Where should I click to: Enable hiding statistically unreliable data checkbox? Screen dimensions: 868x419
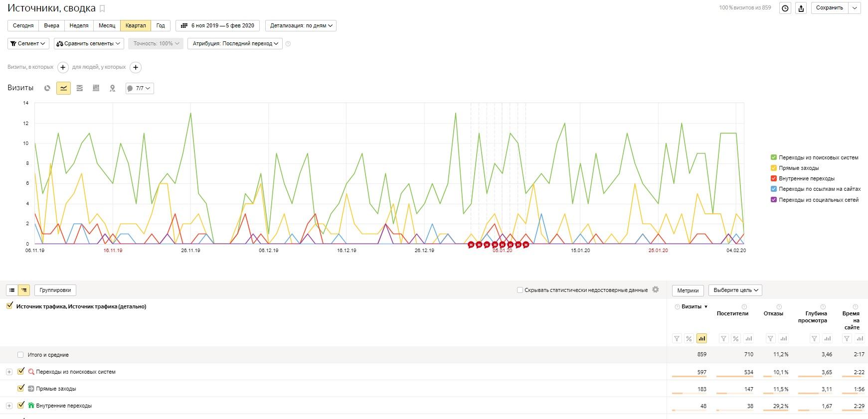coord(520,290)
